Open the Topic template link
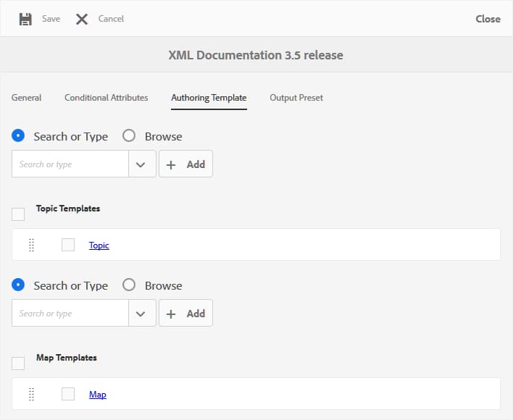This screenshot has height=420, width=513. click(x=99, y=245)
